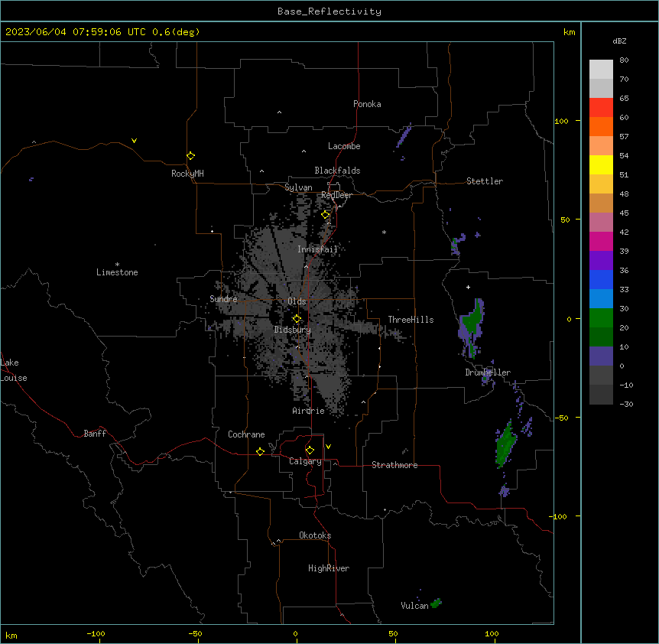This screenshot has height=644, width=659.
Task: Click the Lake Louise label
Action: point(14,370)
